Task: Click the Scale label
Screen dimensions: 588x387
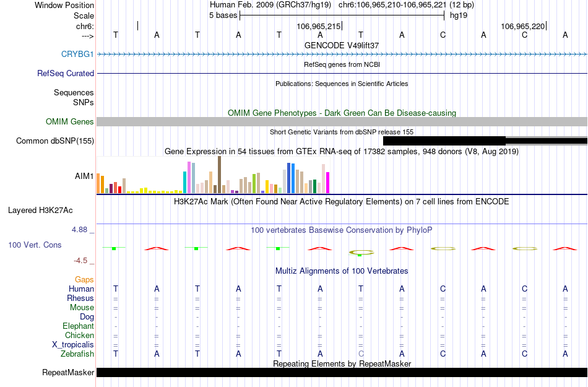Action: 84,15
